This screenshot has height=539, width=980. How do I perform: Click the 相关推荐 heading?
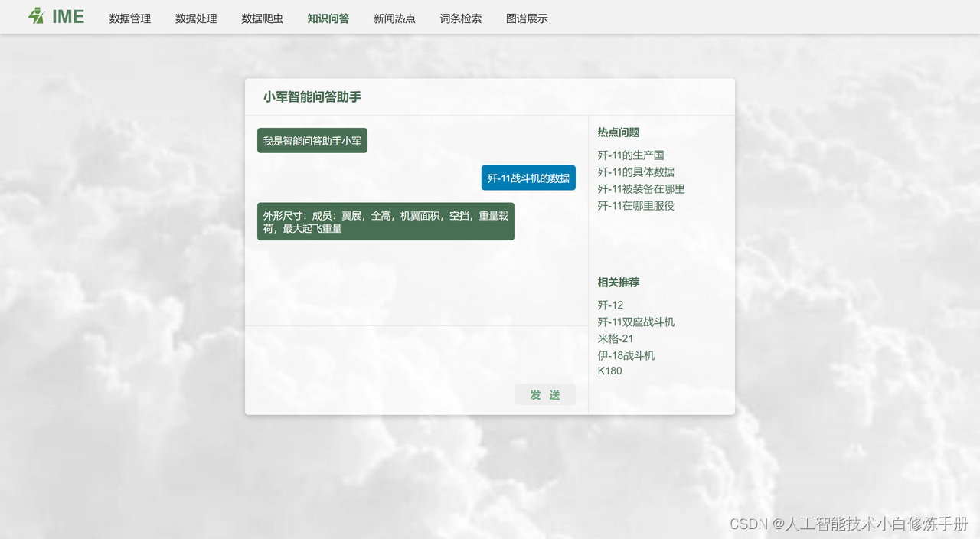(619, 283)
